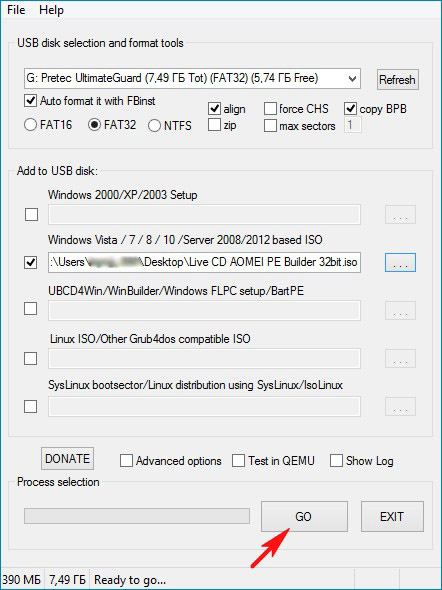Enable Advanced options checkbox
This screenshot has height=590, width=442.
(126, 461)
